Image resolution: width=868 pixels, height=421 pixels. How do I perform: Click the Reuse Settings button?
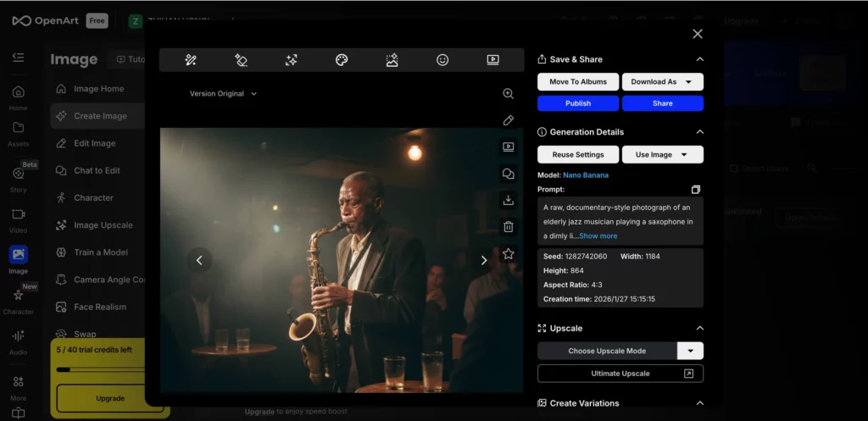(x=578, y=155)
